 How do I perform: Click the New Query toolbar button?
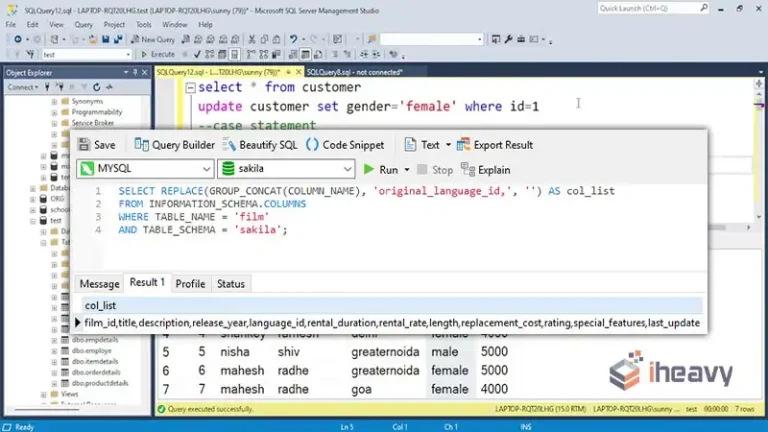point(153,39)
